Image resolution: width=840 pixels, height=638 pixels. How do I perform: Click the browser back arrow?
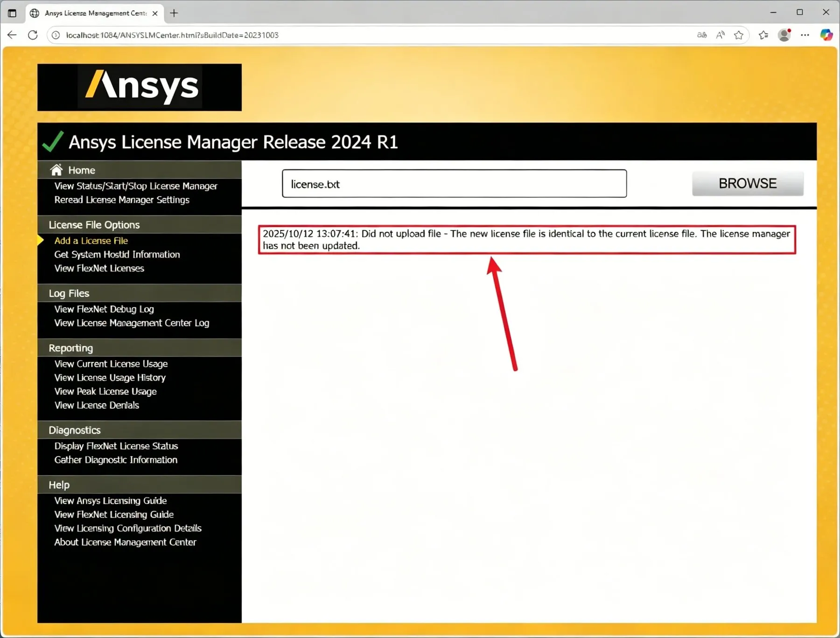pos(12,35)
